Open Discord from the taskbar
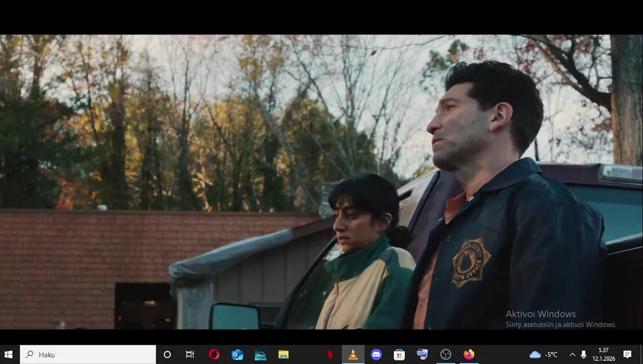 [376, 354]
